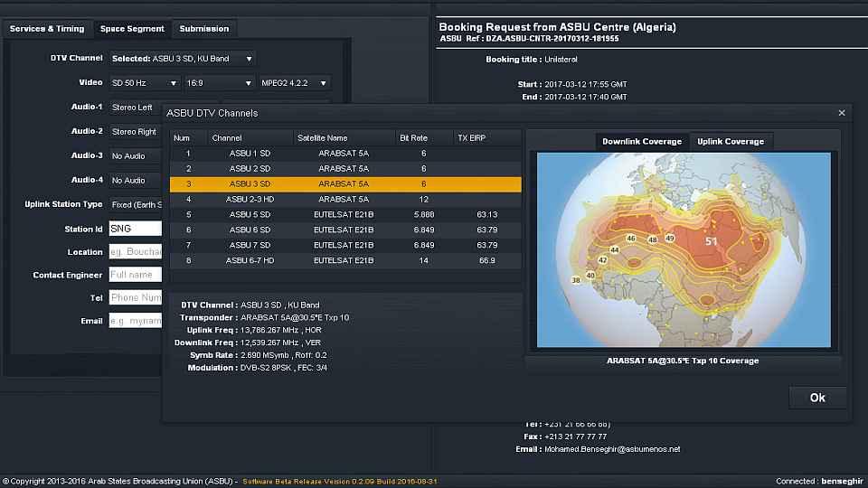Show the Downlink Coverage tab
This screenshot has height=488, width=868.
click(x=642, y=142)
